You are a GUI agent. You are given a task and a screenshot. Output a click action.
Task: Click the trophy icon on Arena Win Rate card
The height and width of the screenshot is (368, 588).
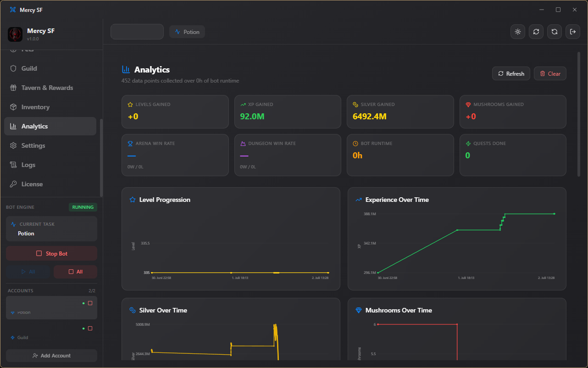pos(130,144)
